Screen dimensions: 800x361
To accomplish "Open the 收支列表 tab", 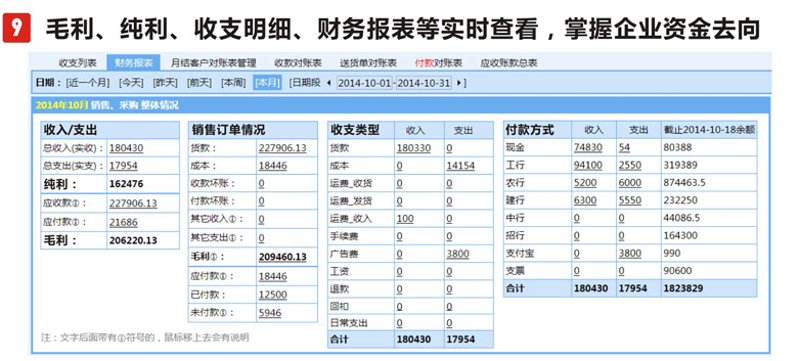I will 78,63.
